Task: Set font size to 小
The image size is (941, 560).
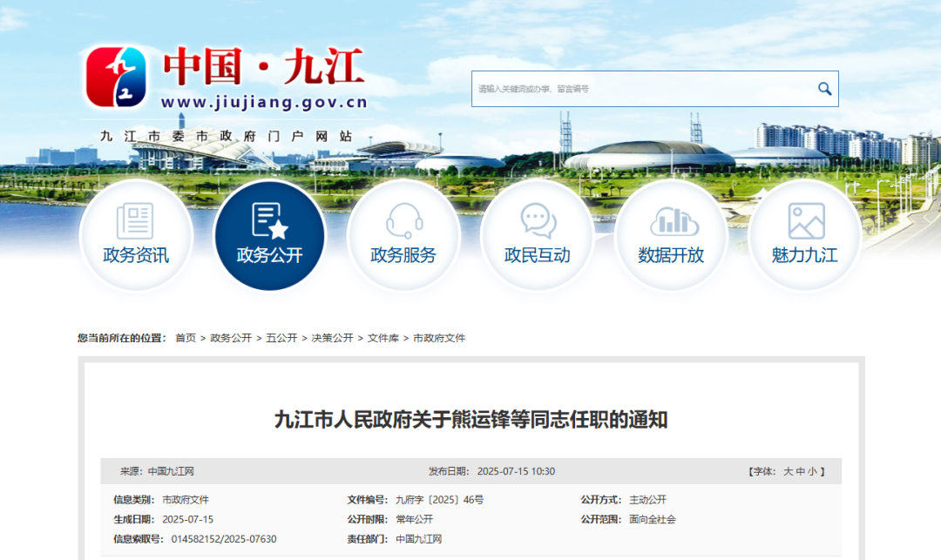Action: [x=812, y=471]
